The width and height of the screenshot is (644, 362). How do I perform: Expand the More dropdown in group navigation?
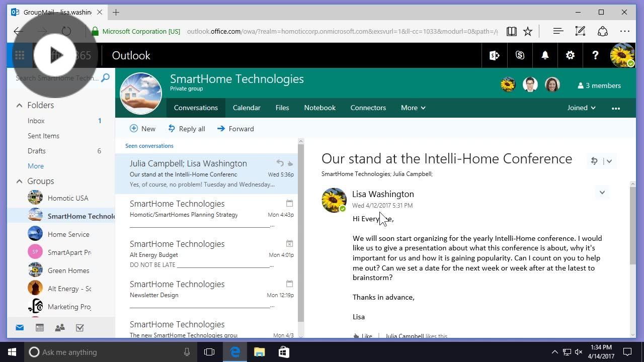413,108
